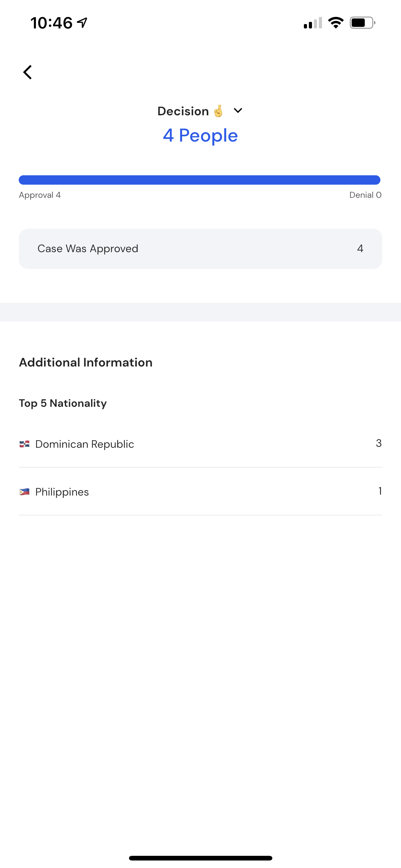Image resolution: width=401 pixels, height=868 pixels.
Task: Tap the battery status icon
Action: (363, 22)
